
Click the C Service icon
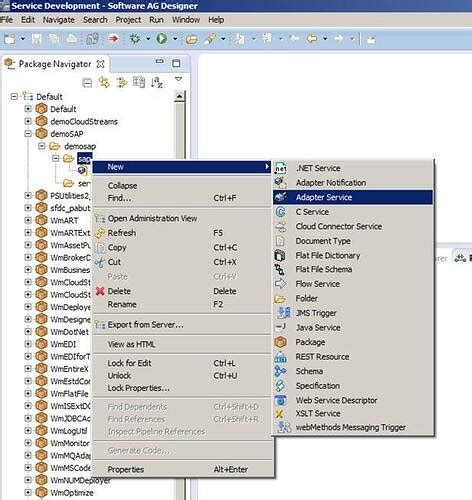(x=281, y=212)
